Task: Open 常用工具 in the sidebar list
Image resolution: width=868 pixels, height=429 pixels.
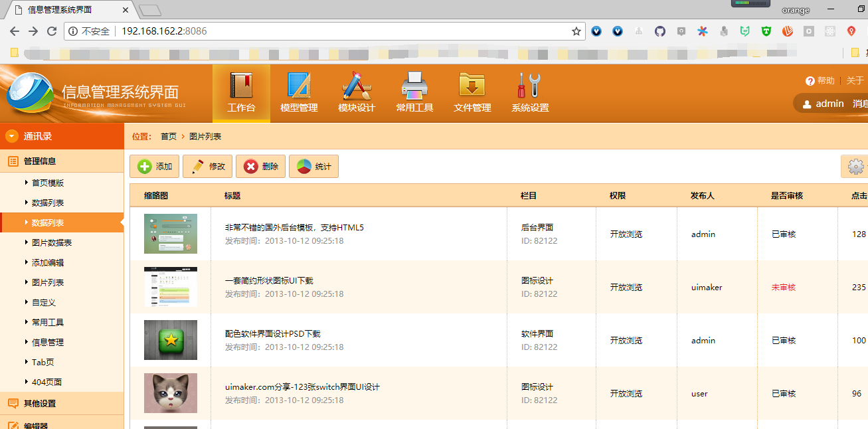Action: [48, 322]
